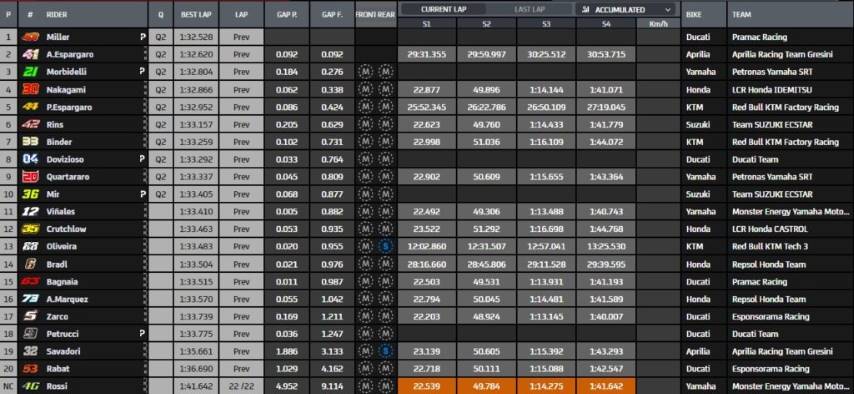The image size is (854, 394).
Task: Click Oliveira's S4 time 13:25.530
Action: tap(606, 246)
